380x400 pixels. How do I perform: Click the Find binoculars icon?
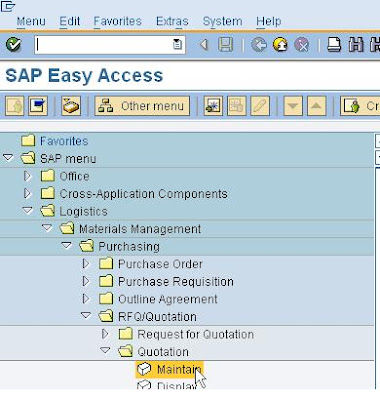click(356, 45)
